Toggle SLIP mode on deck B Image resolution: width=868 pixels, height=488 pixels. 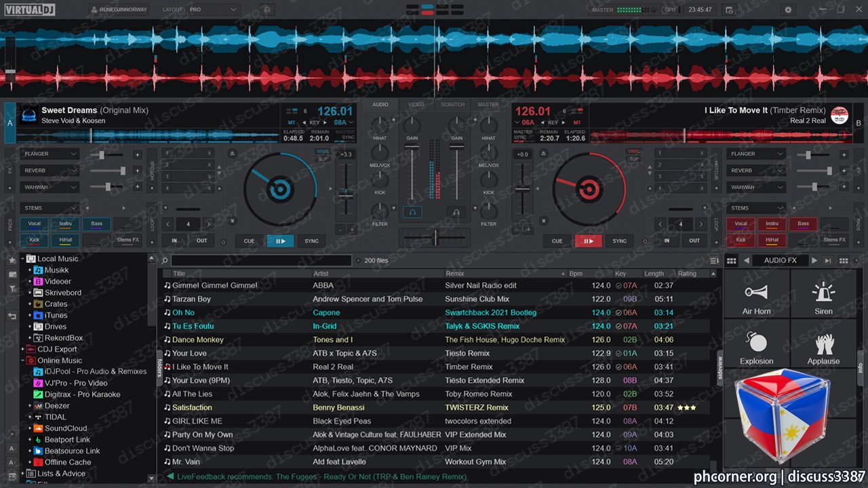tap(634, 159)
